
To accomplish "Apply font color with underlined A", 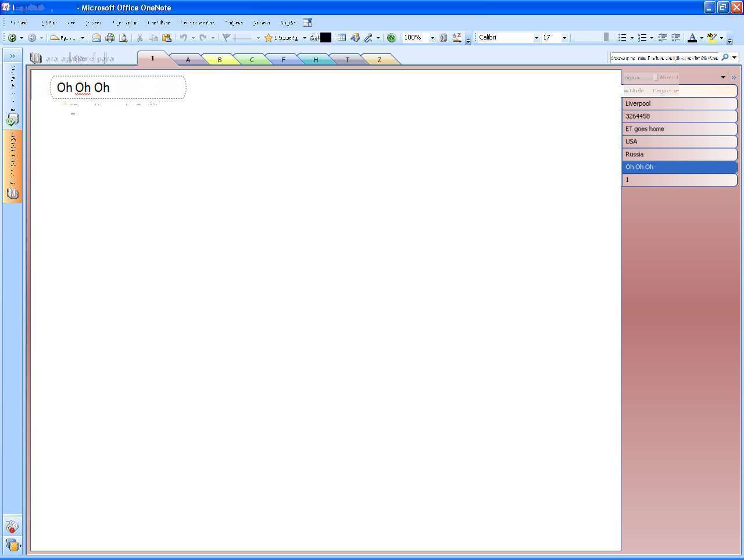I will click(692, 38).
